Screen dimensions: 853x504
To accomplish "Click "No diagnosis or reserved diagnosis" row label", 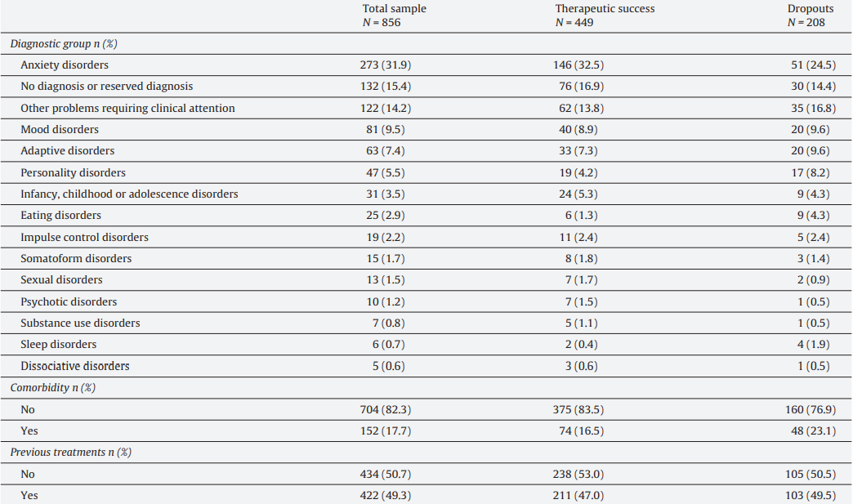I will click(107, 86).
